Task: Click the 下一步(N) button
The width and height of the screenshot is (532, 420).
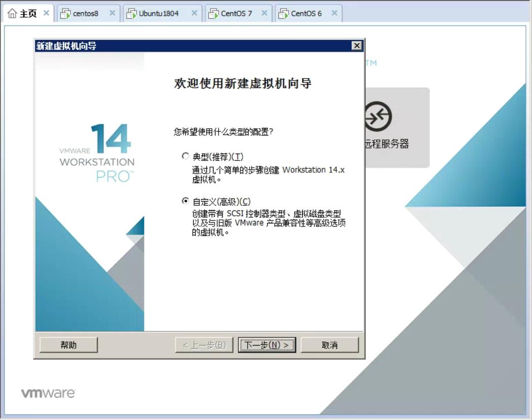Action: 267,345
